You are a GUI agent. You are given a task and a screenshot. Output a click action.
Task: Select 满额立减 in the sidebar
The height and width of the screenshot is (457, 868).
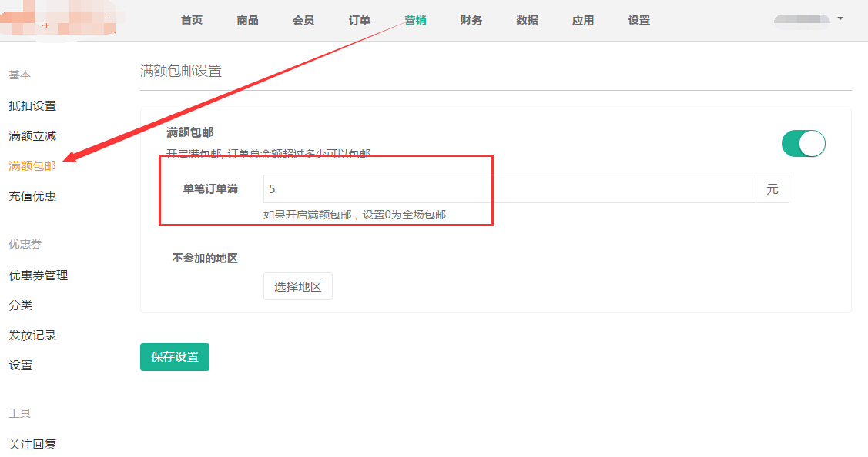click(x=32, y=136)
